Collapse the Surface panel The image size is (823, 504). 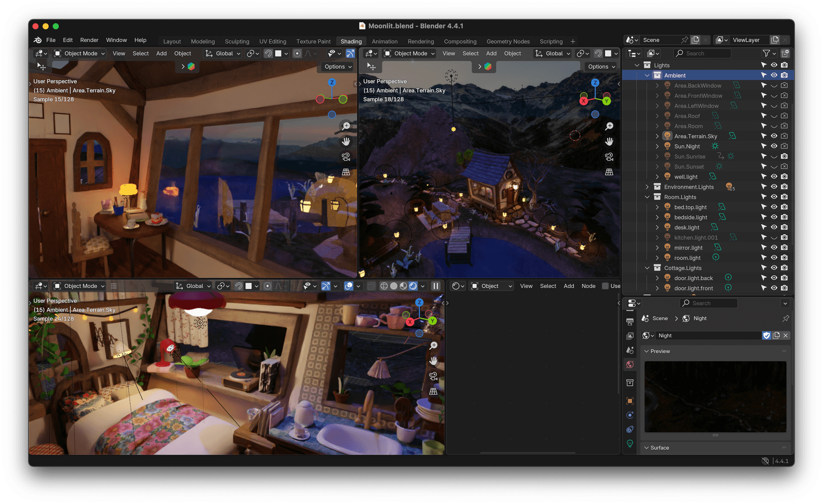click(x=647, y=447)
